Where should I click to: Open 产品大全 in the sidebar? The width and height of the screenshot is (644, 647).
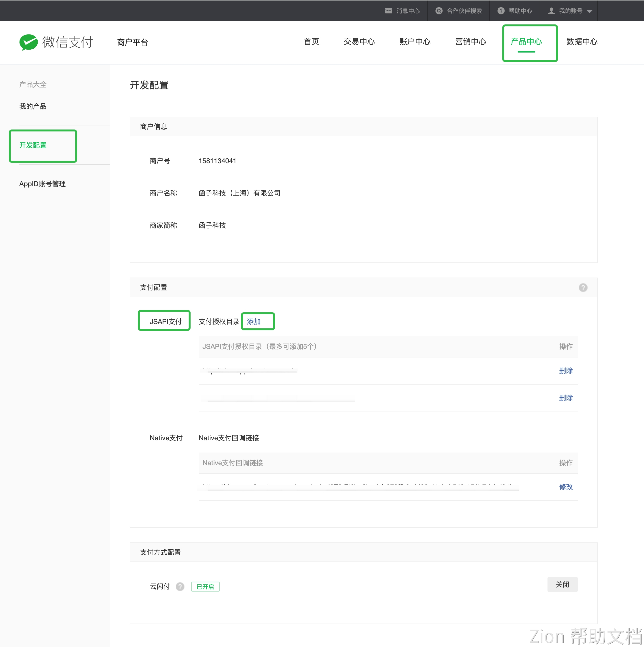point(33,84)
